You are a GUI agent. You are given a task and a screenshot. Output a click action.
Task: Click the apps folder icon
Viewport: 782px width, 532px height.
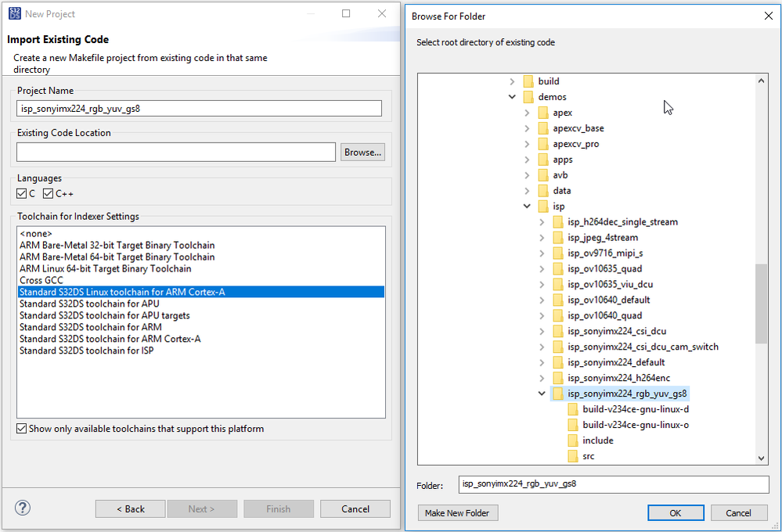pos(543,160)
